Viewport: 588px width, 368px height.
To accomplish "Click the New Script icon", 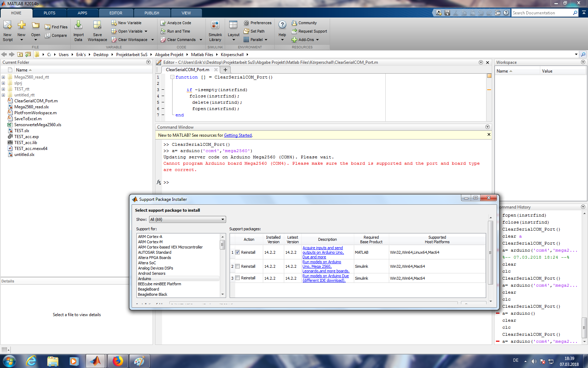I will 7,25.
